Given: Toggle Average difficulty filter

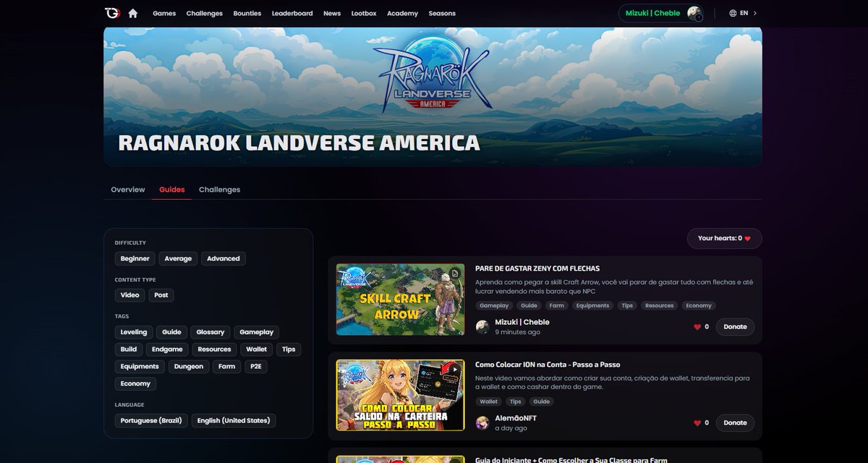Looking at the screenshot, I should click(178, 258).
